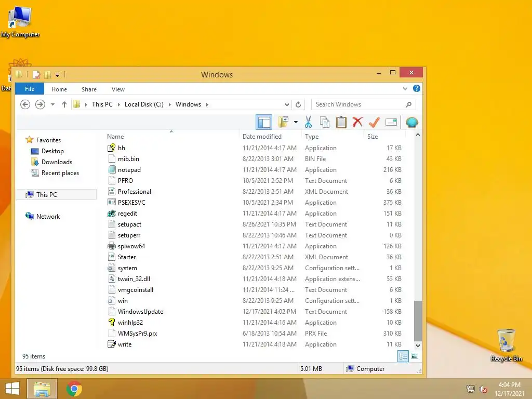This screenshot has height=399, width=532.
Task: Click the red X Delete toolbar icon
Action: pyautogui.click(x=357, y=122)
